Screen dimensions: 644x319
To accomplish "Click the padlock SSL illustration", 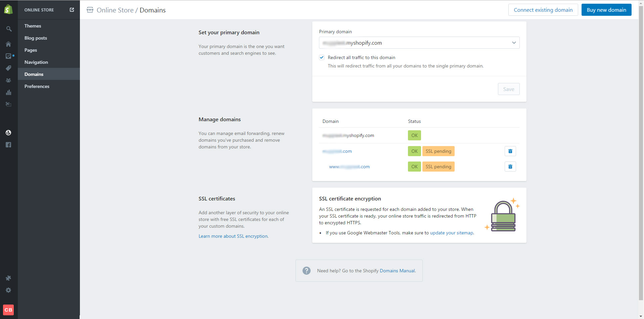I will 503,215.
